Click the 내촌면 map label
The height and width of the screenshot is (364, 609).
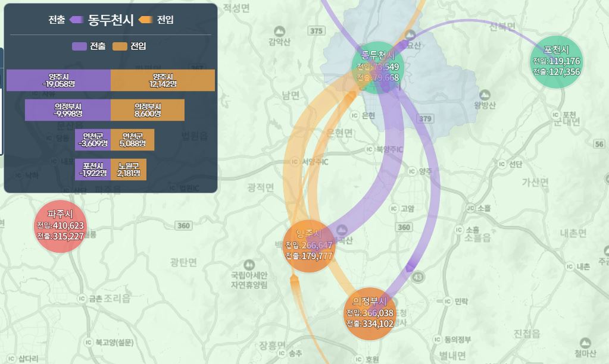(573, 233)
